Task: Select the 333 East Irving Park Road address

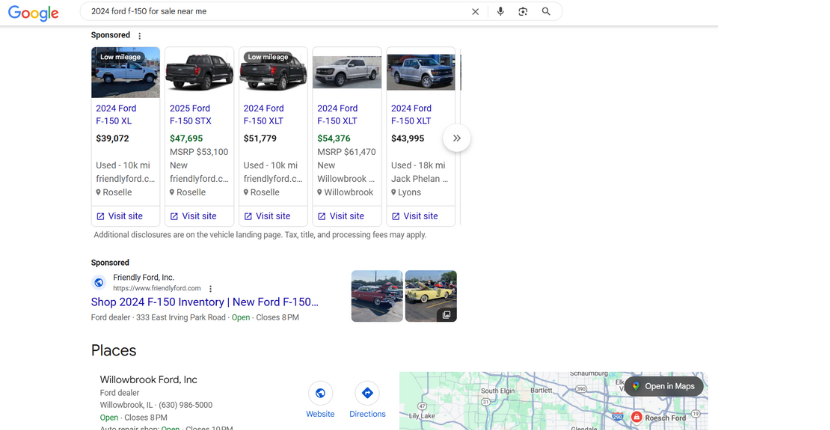Action: click(181, 318)
